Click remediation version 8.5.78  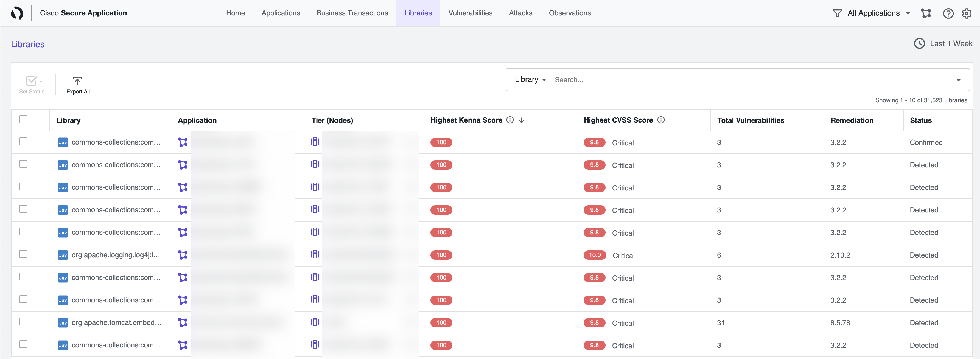pyautogui.click(x=840, y=323)
